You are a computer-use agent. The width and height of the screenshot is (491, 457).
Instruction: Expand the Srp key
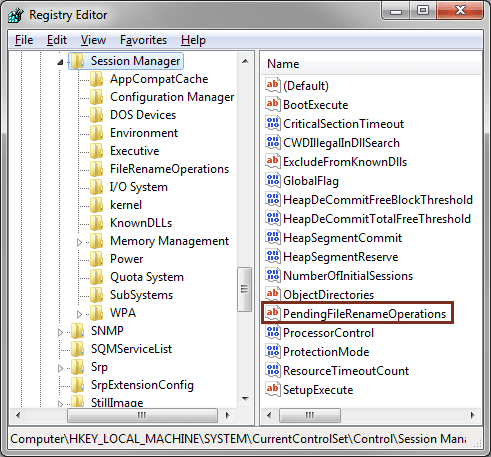click(x=60, y=368)
